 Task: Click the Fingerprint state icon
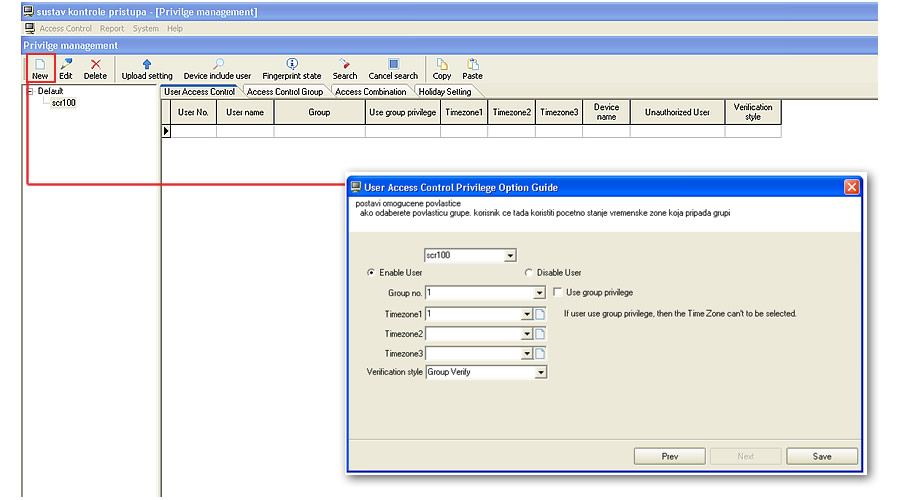point(292,68)
